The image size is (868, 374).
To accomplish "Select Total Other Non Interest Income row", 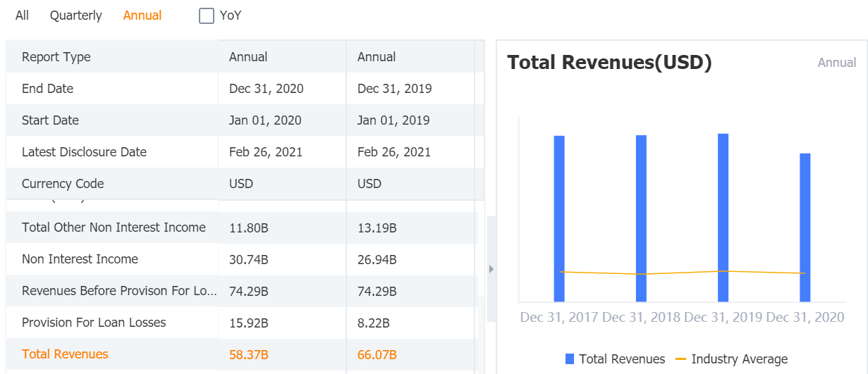I will pos(114,227).
